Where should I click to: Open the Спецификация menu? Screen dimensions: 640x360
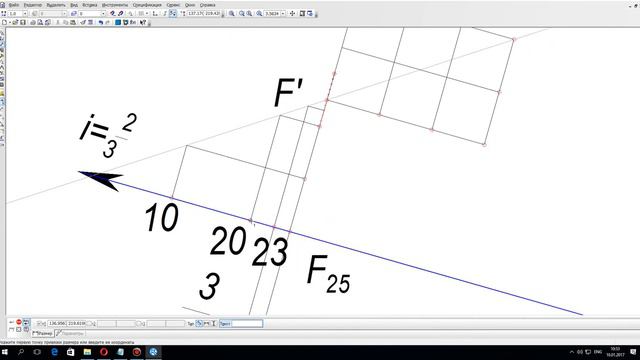click(147, 5)
